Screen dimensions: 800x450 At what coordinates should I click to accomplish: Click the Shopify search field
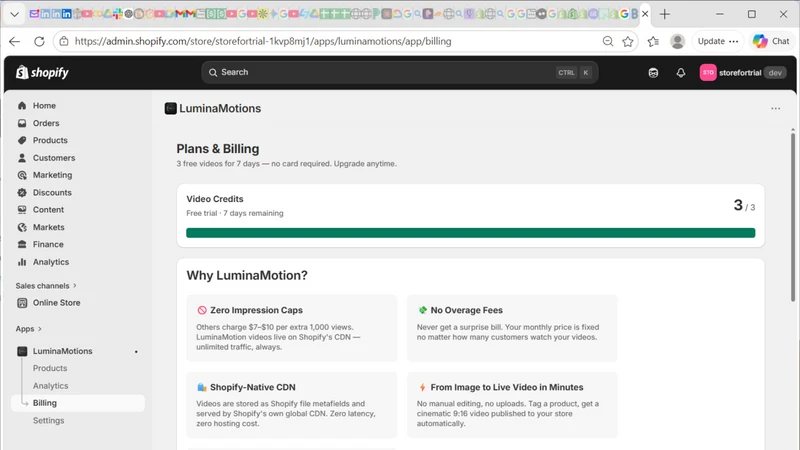(x=399, y=72)
